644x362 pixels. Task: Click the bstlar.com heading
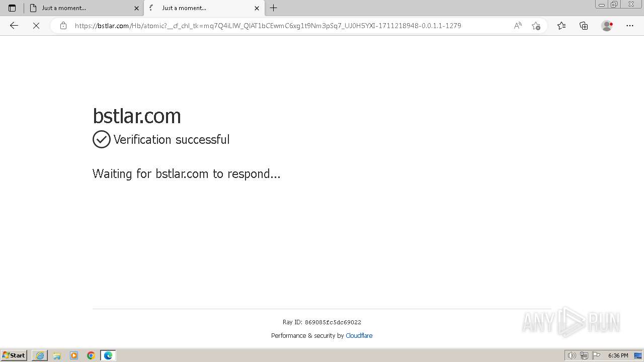click(137, 116)
